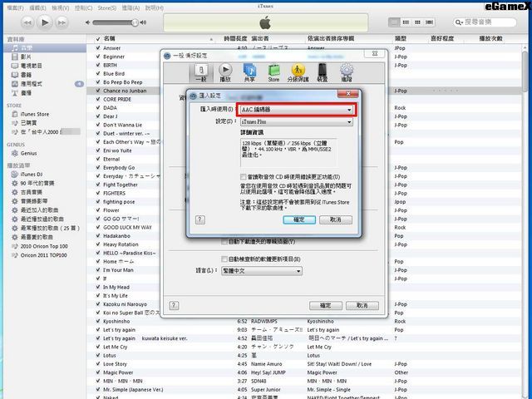Click the max-volume speaker icon
The image size is (532, 399).
click(143, 22)
